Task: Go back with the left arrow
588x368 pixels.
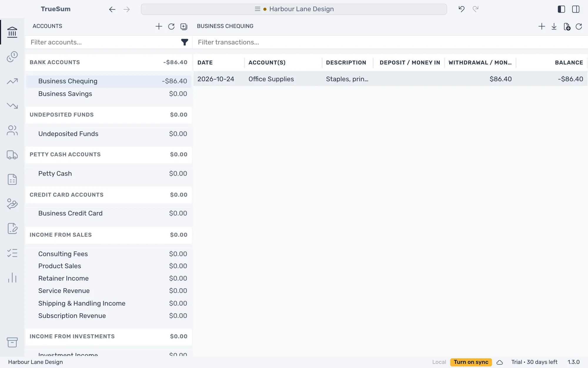Action: pos(112,9)
